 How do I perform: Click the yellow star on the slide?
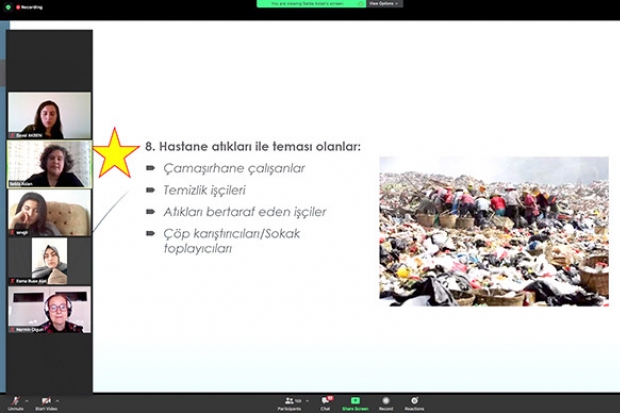click(116, 153)
